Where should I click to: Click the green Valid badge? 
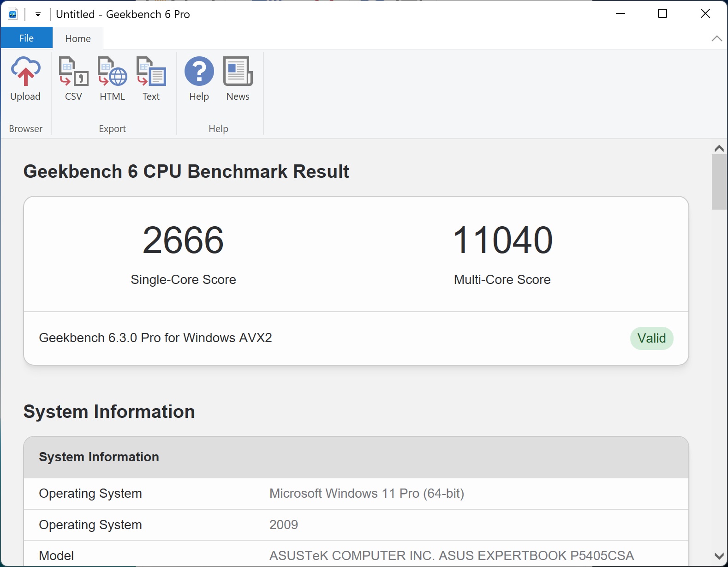click(651, 338)
